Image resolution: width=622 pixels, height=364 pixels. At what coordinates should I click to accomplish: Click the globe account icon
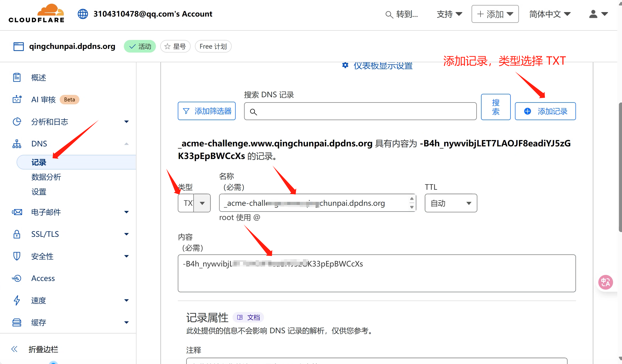tap(83, 14)
